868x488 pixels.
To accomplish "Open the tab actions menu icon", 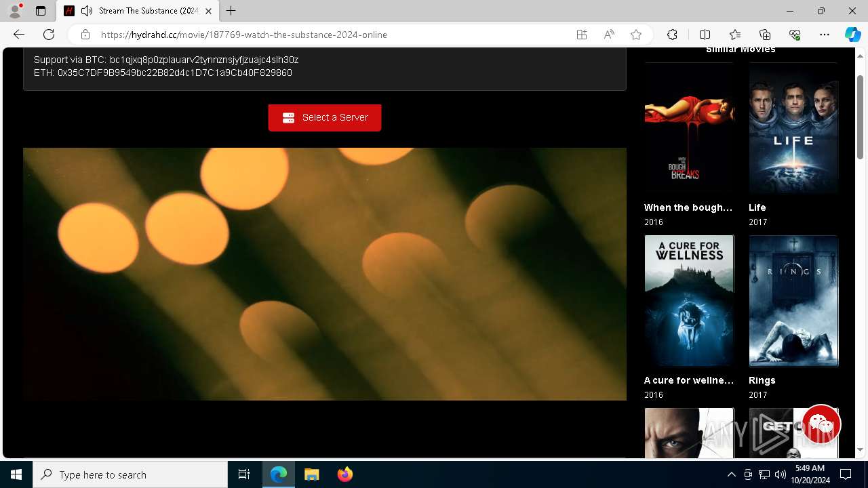I will coord(41,11).
